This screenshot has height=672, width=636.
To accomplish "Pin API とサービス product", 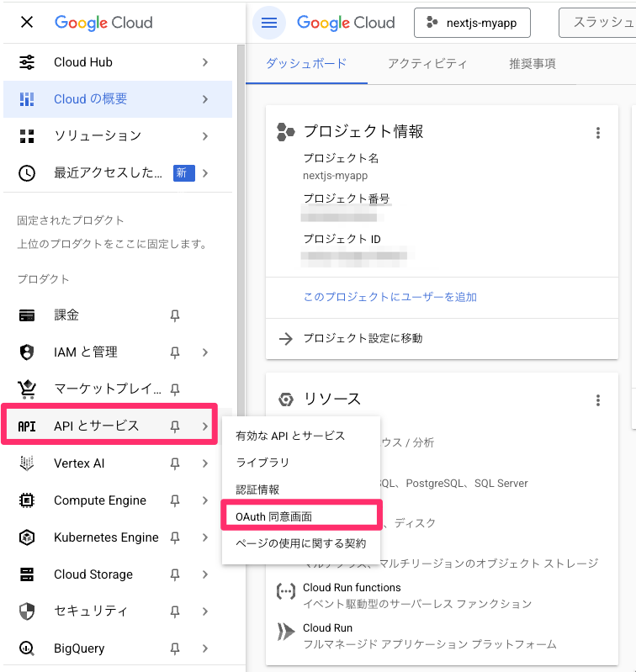I will (x=175, y=426).
